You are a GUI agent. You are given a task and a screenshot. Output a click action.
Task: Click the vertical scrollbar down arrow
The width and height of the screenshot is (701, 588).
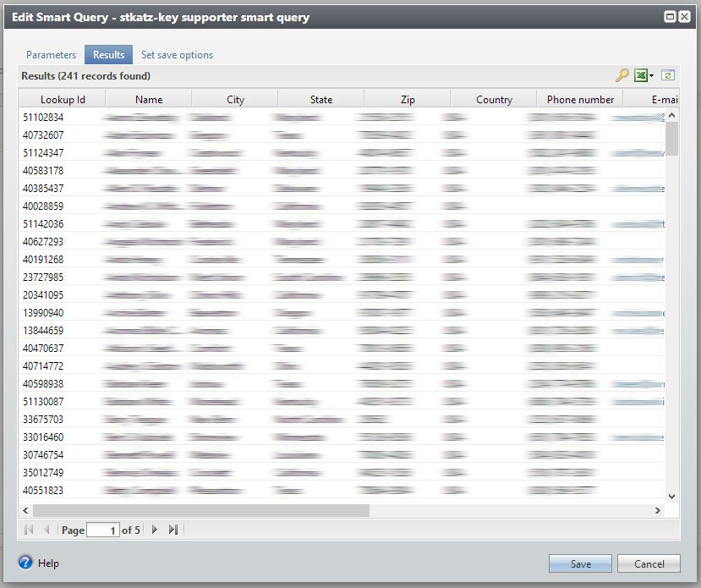click(x=672, y=497)
